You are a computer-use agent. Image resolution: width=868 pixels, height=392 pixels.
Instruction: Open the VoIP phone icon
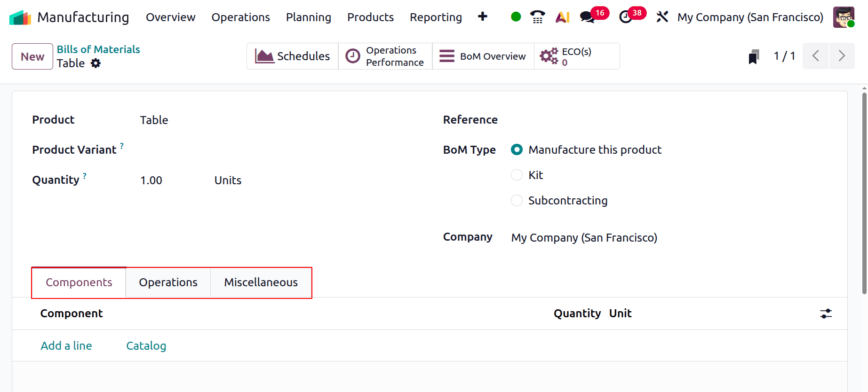pos(537,17)
